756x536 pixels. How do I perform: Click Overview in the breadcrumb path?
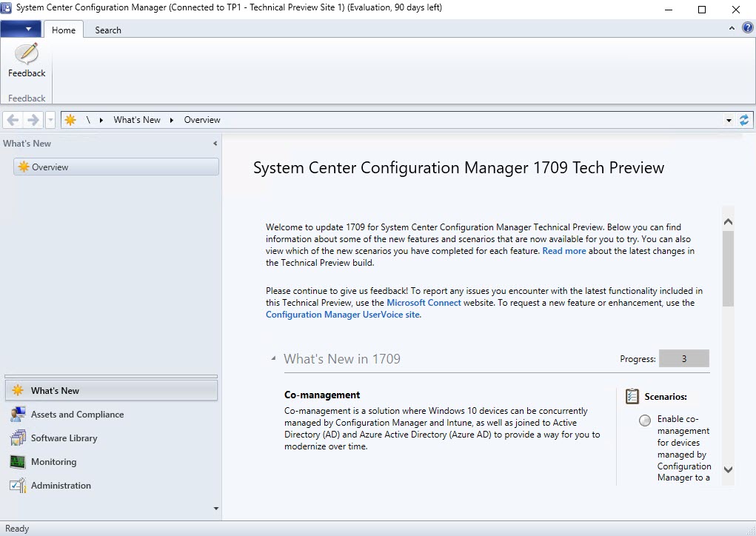pyautogui.click(x=202, y=119)
